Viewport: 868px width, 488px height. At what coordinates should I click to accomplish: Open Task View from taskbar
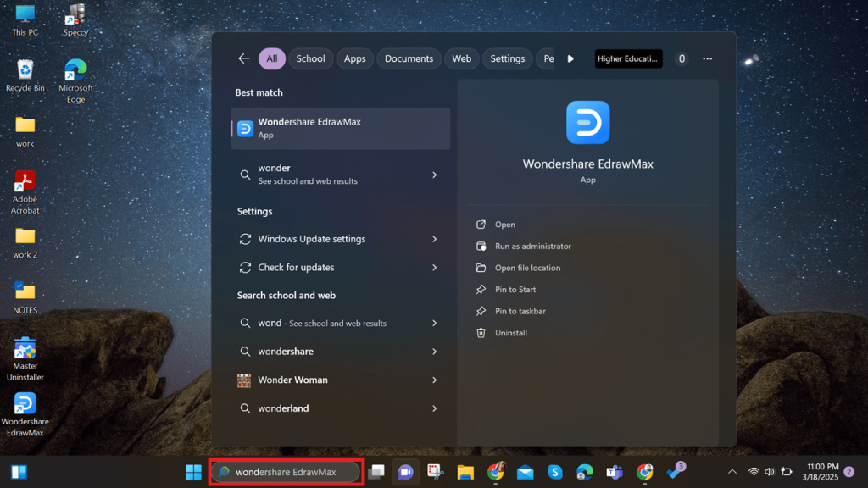point(376,472)
